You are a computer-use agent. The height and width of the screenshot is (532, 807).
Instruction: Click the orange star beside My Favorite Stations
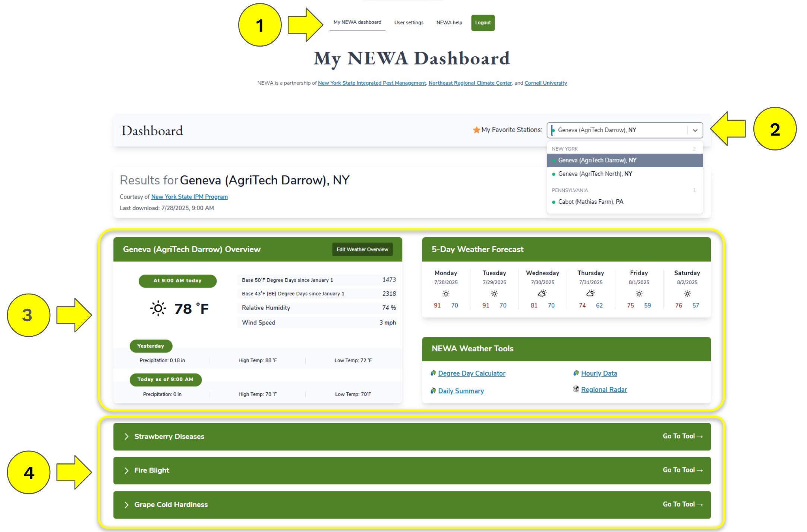point(476,130)
